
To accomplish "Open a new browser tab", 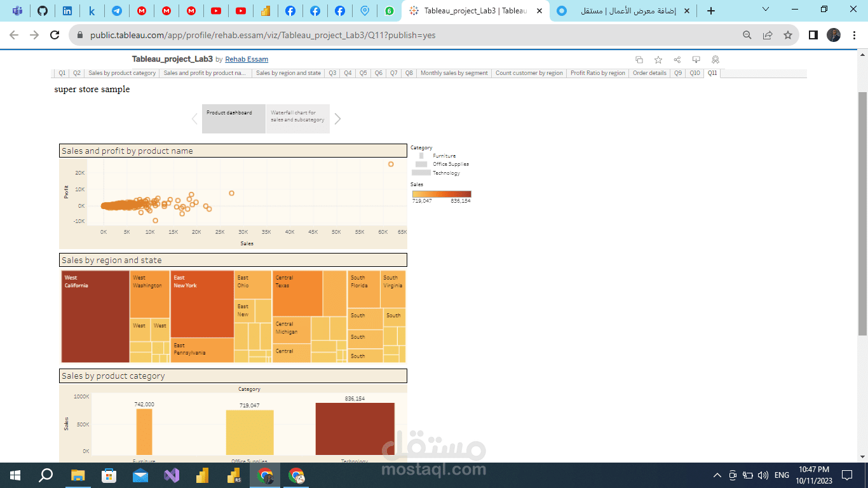I will click(x=711, y=11).
